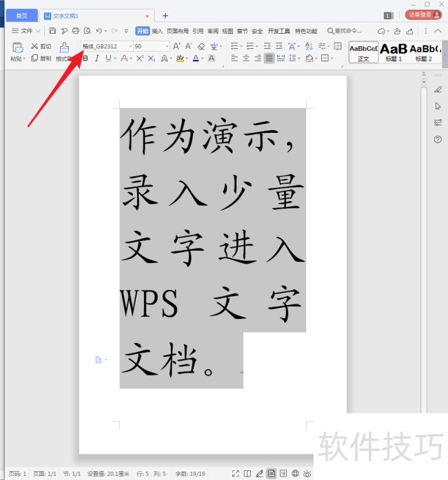This screenshot has width=448, height=480.
Task: Open bullet list style dropdown
Action: pyautogui.click(x=241, y=47)
